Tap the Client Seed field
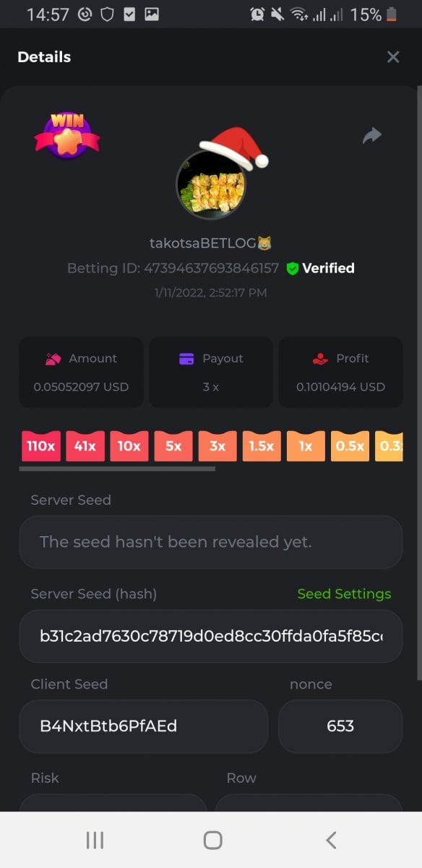Screen dimensions: 422x868 144,726
